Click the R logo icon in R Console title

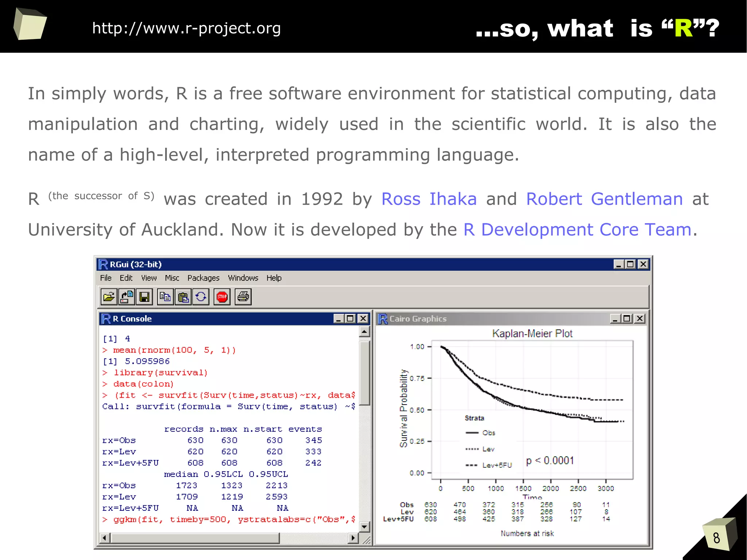click(106, 318)
